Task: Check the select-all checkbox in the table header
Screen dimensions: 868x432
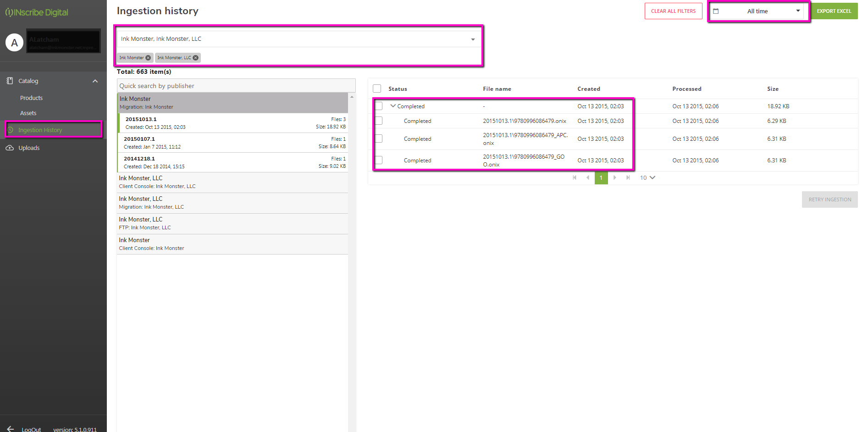Action: click(377, 88)
